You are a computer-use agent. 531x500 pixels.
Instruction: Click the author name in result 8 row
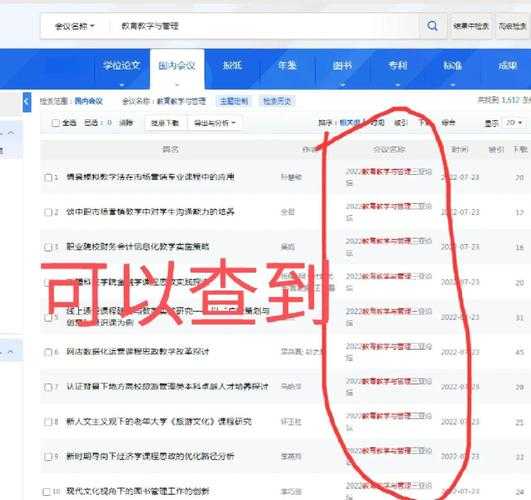tap(291, 422)
